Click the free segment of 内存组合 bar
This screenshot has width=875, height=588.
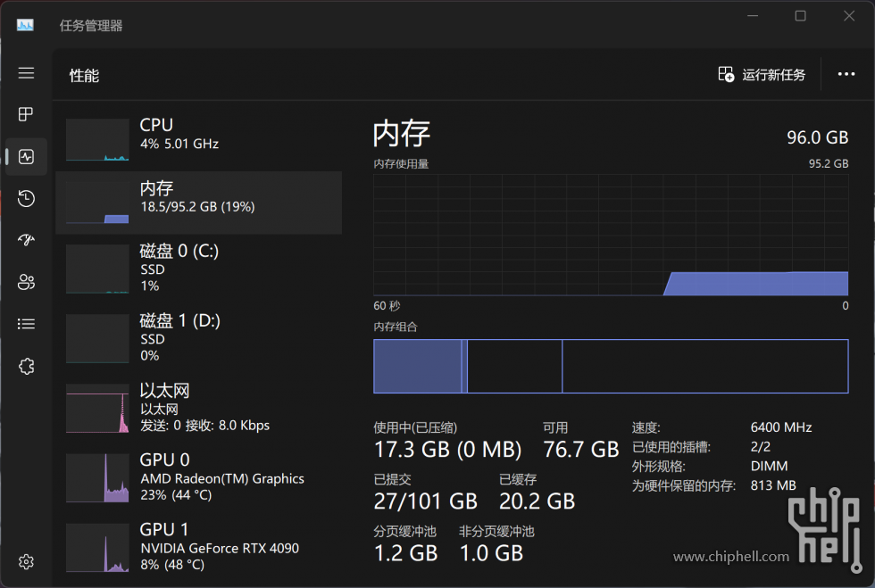coord(705,366)
